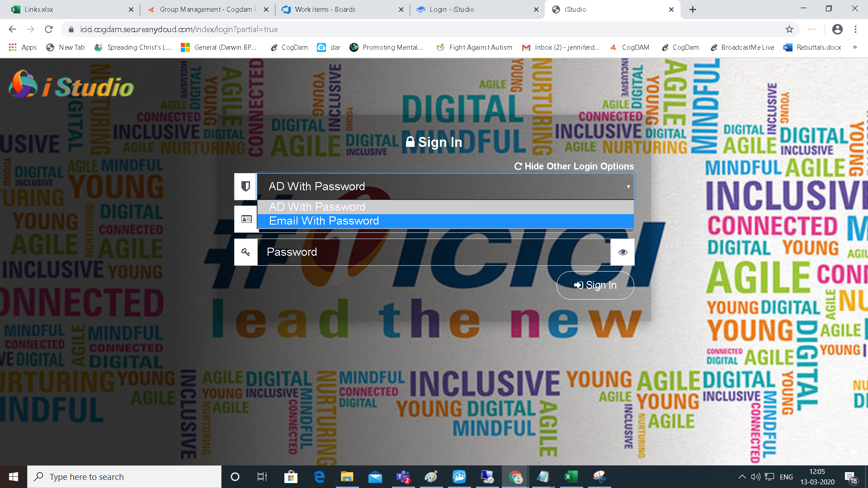This screenshot has width=868, height=488.
Task: Open Task View on taskbar
Action: 262,477
